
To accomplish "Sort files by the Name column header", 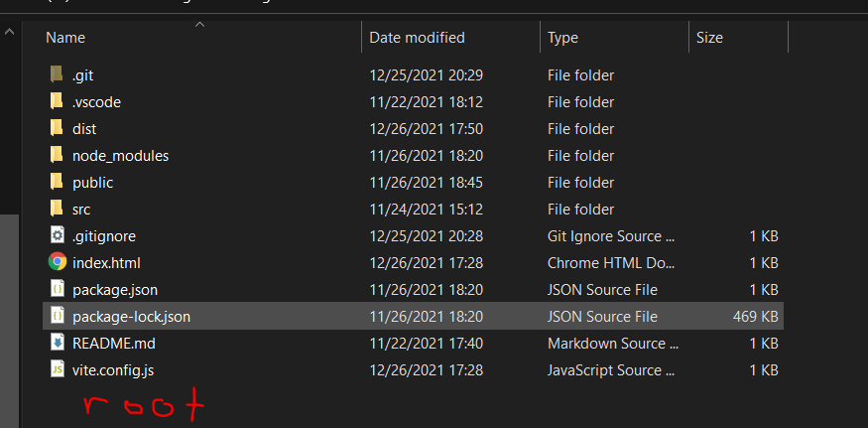I will (x=66, y=38).
